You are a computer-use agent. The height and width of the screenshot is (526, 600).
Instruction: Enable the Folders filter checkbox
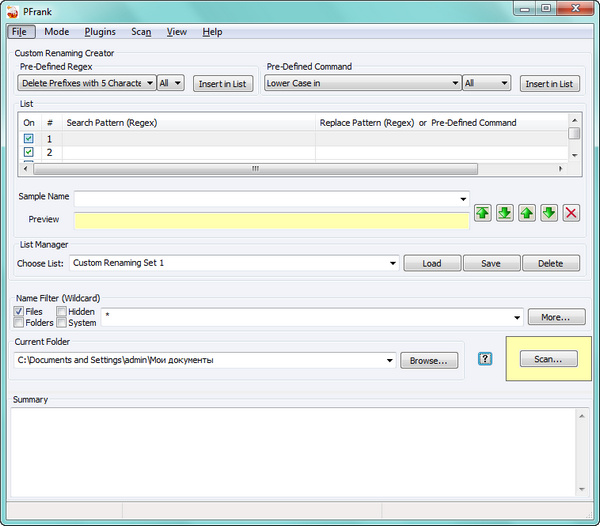point(20,323)
